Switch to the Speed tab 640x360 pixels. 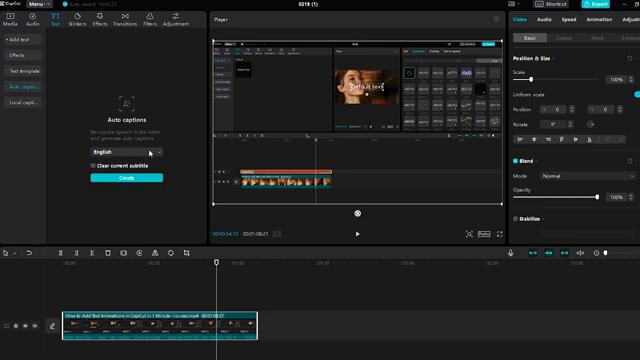tap(569, 19)
